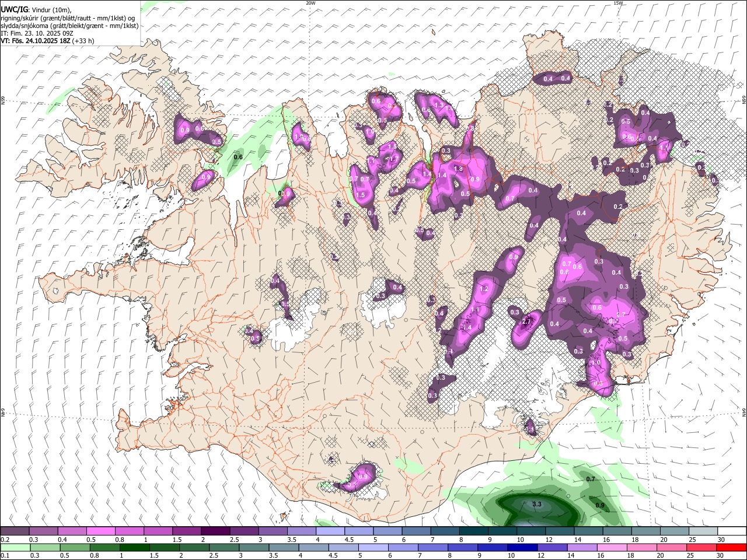The width and height of the screenshot is (747, 560).
Task: Click the '3.3' rainfall value offshore
Action: (x=537, y=504)
